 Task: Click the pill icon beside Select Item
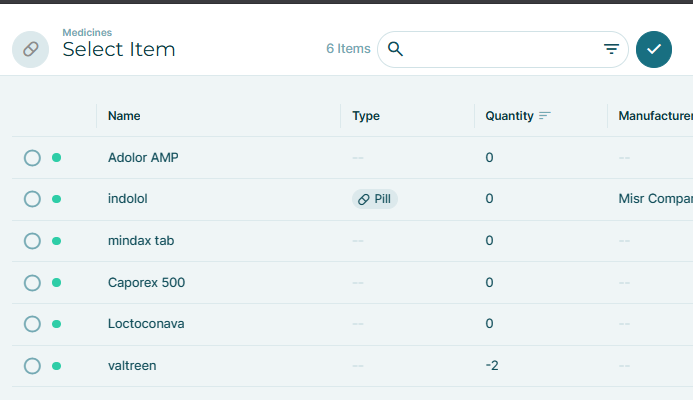coord(30,49)
